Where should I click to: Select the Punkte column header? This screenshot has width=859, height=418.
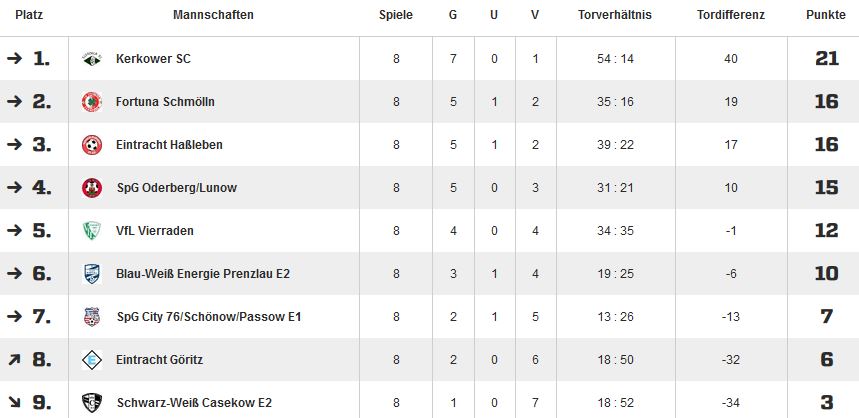(826, 15)
